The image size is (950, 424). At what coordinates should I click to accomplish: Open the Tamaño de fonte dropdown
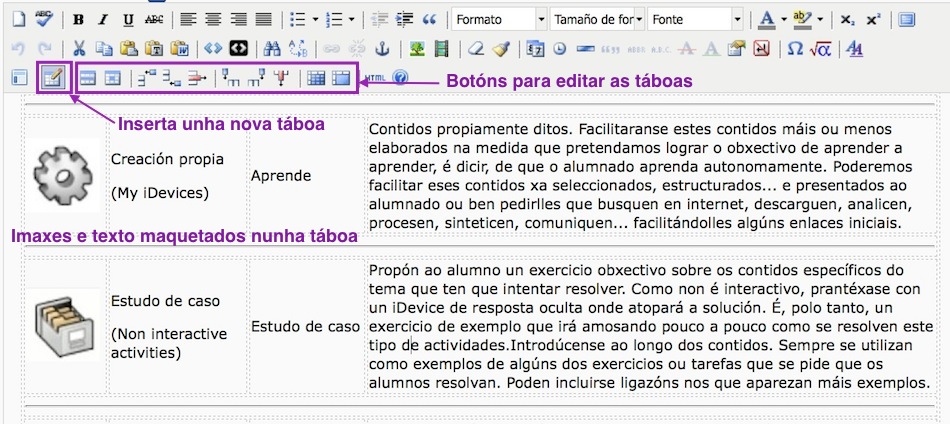[597, 19]
